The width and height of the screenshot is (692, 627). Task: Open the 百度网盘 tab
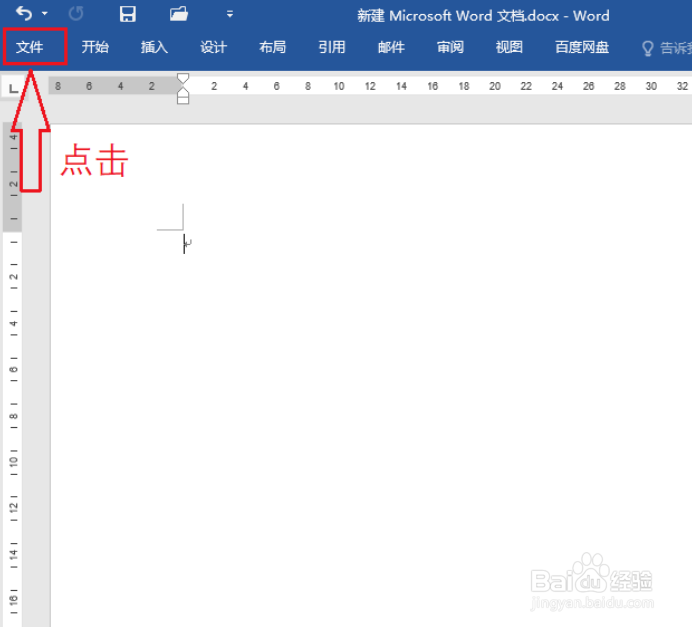(x=582, y=47)
